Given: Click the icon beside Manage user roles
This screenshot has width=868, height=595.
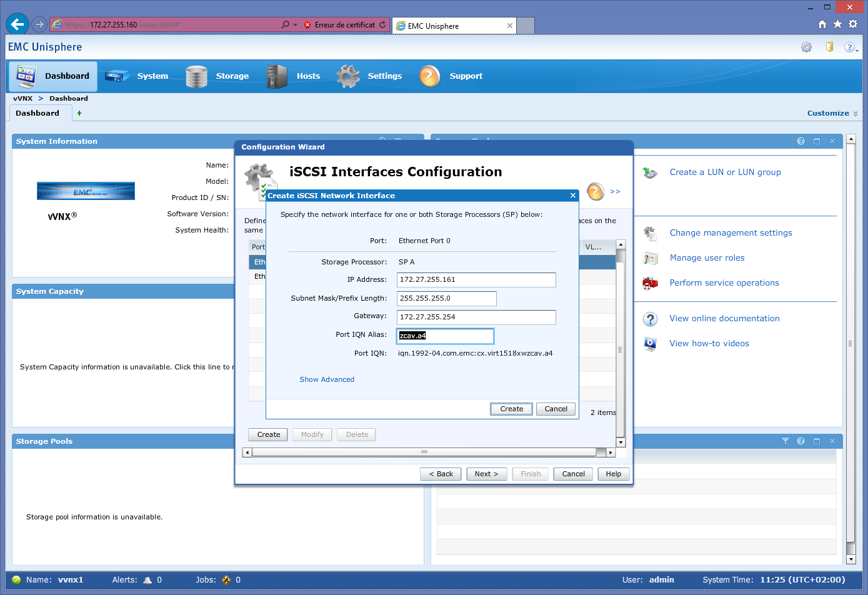Looking at the screenshot, I should [x=651, y=258].
